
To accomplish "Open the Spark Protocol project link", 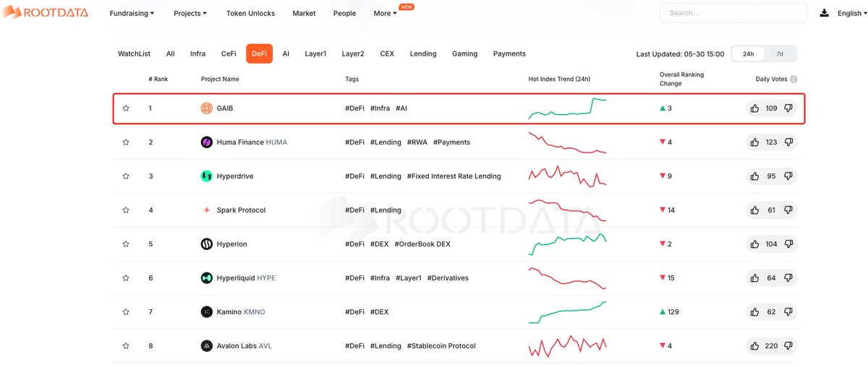I will [241, 210].
